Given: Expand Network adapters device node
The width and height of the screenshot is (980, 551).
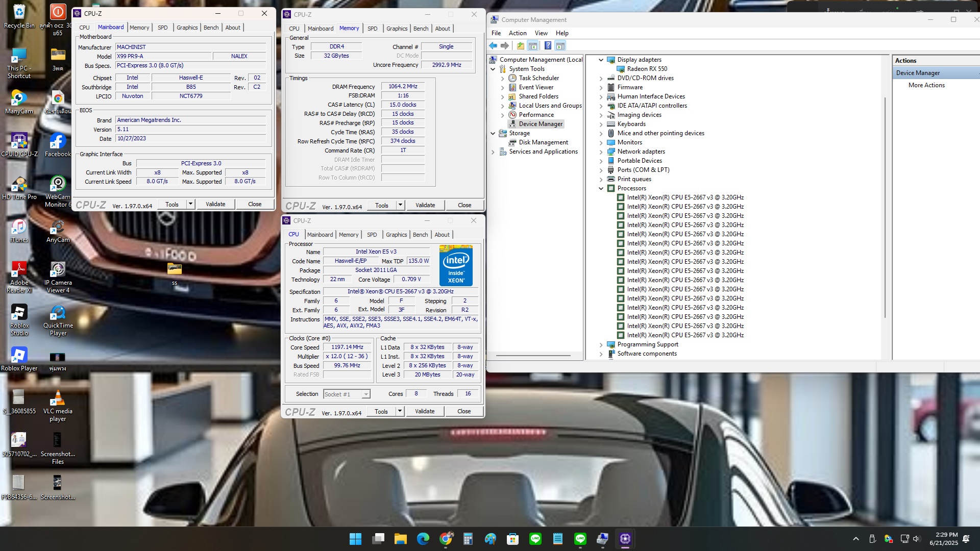Looking at the screenshot, I should pyautogui.click(x=601, y=152).
